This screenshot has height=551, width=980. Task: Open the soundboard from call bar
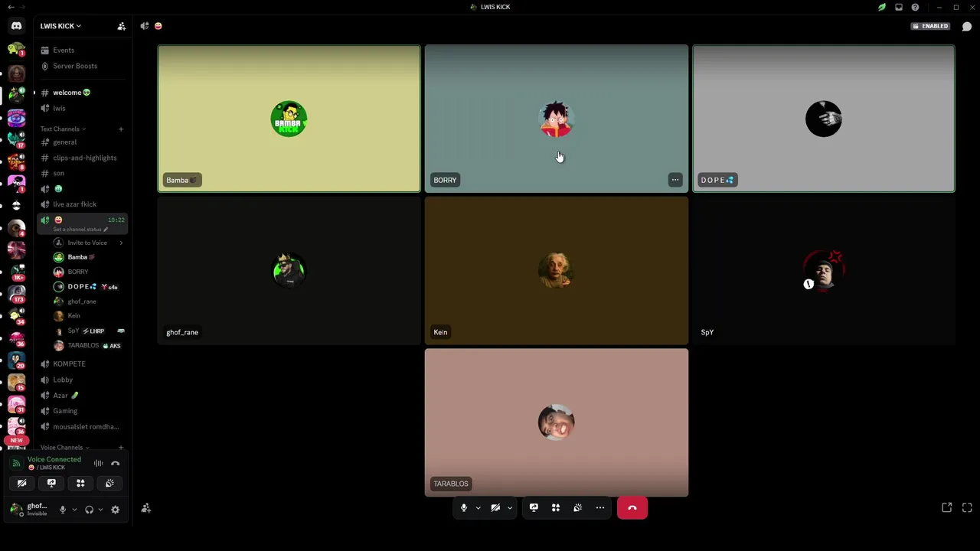[578, 507]
